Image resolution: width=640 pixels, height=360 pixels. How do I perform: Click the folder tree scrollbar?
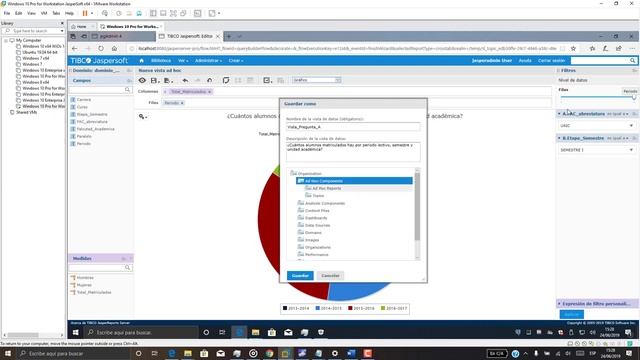pos(417,207)
